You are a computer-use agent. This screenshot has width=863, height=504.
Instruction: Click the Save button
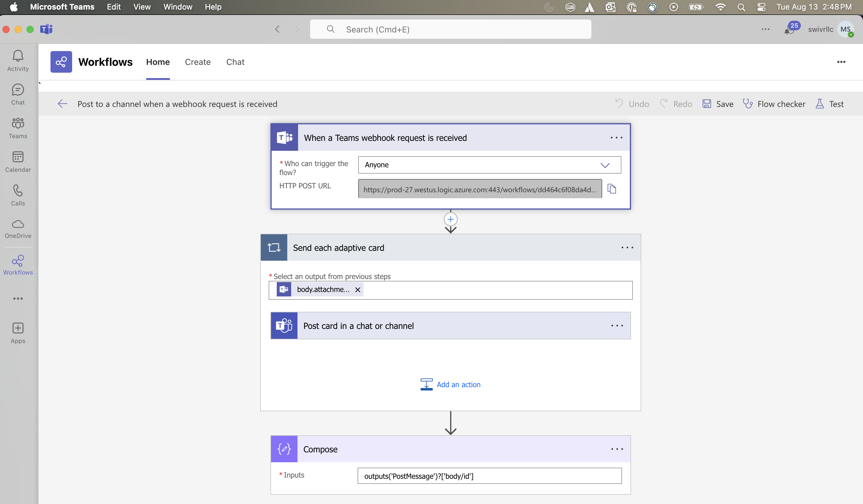tap(718, 104)
